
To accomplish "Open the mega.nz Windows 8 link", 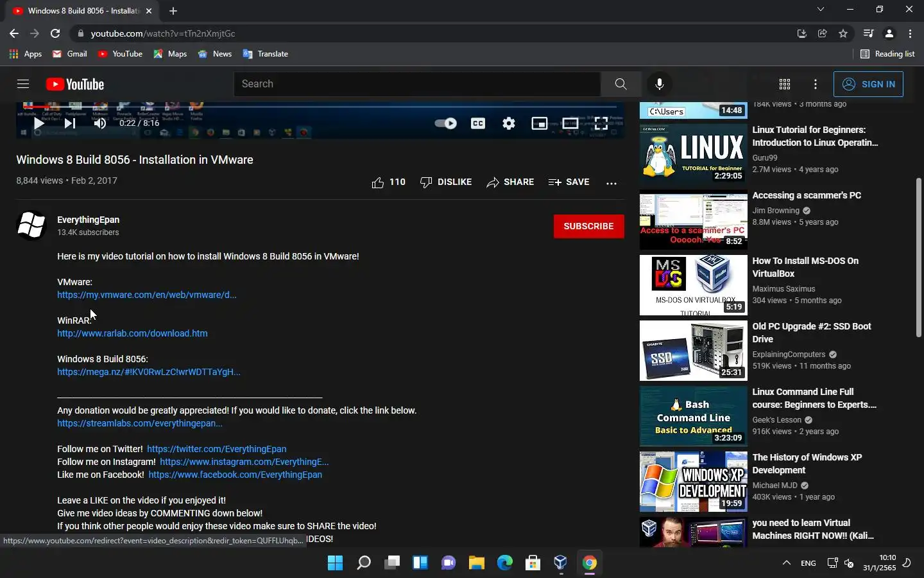I will click(149, 372).
